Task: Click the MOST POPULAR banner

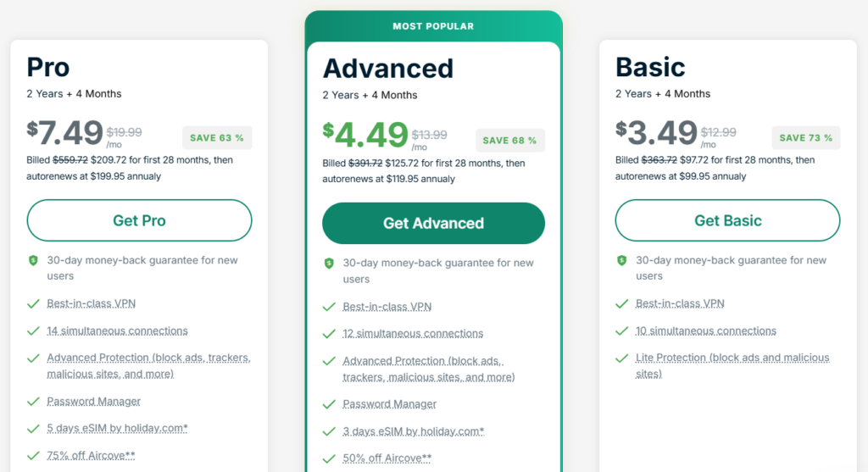Action: coord(433,26)
